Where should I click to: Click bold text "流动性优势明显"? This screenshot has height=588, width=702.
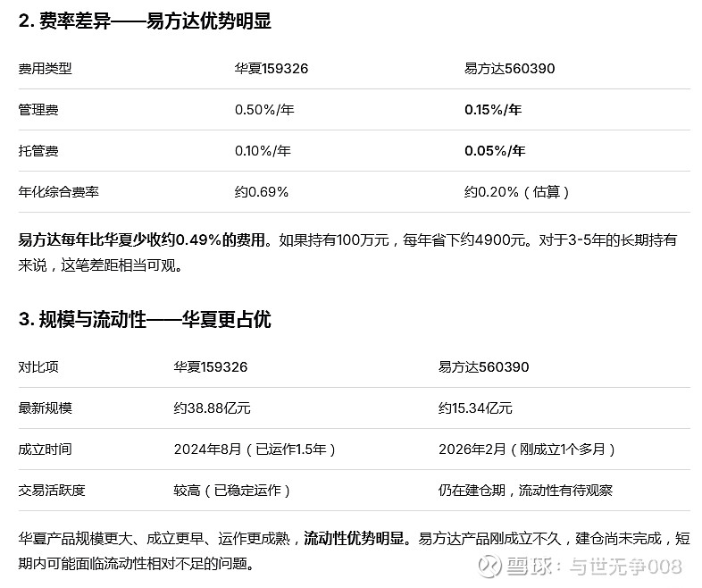coord(354,538)
